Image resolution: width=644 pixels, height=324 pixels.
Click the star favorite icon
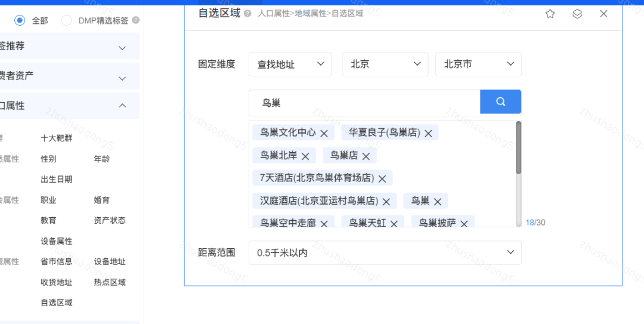pyautogui.click(x=550, y=14)
